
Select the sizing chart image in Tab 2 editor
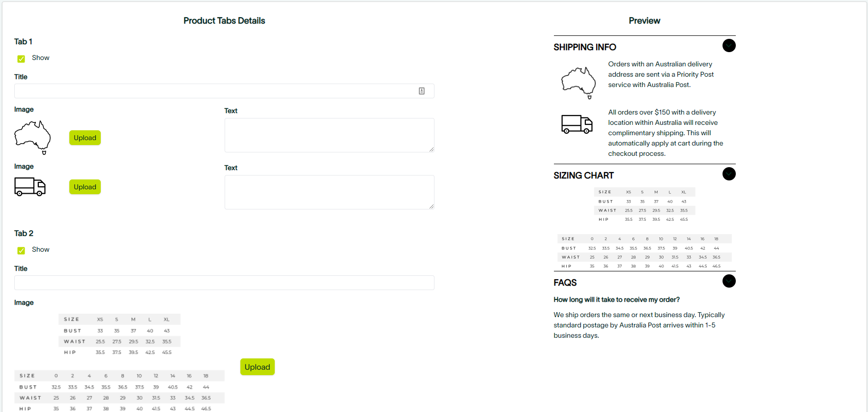[119, 362]
